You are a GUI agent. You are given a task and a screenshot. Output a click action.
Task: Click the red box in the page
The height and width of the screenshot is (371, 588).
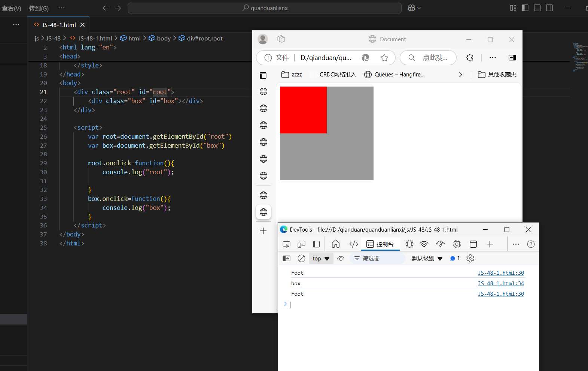tap(303, 110)
